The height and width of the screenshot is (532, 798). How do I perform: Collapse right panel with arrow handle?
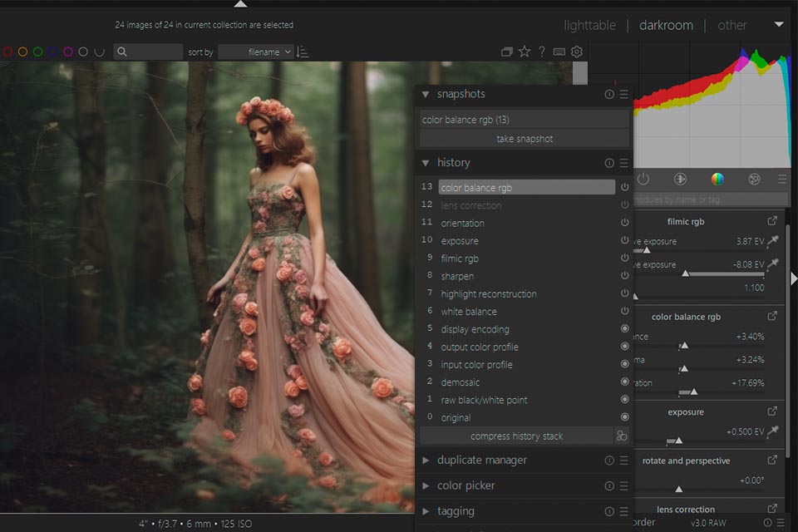tap(793, 278)
